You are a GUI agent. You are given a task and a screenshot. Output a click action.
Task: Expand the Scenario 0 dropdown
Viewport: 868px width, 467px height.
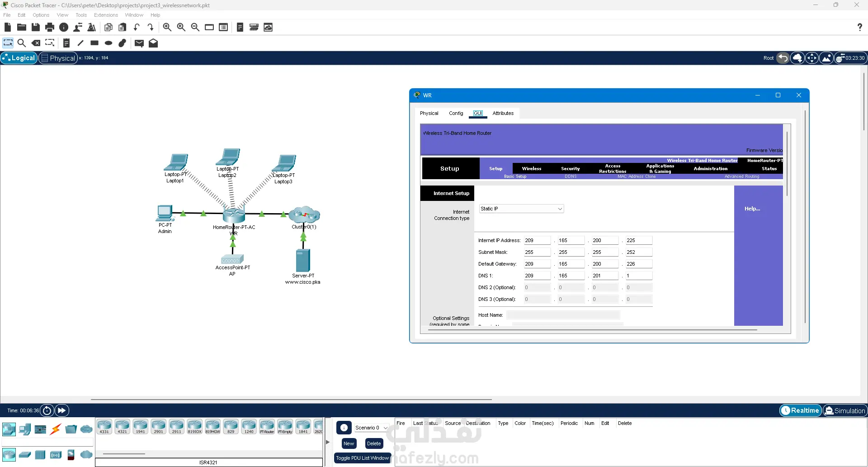372,428
